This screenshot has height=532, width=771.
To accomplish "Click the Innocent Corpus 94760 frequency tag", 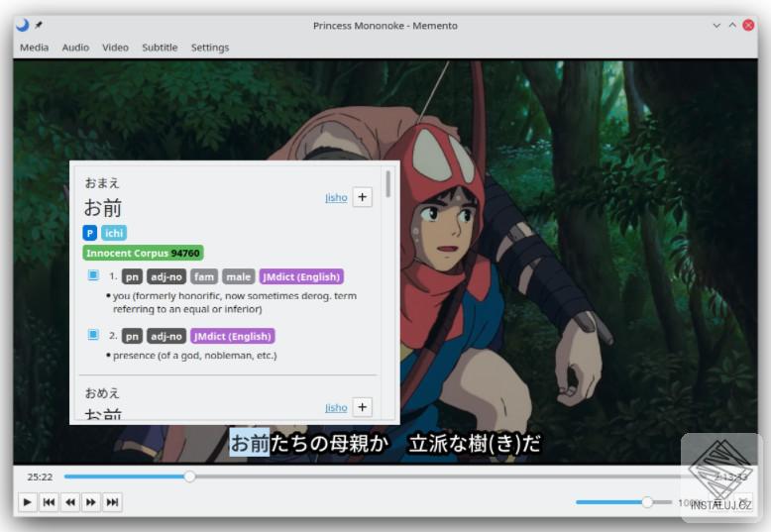I will [x=143, y=253].
